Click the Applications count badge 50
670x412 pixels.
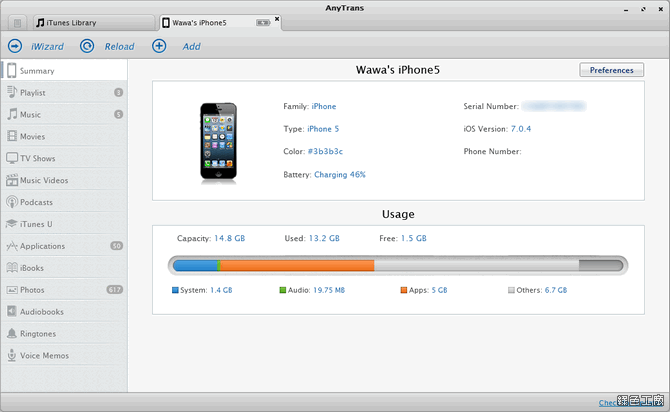coord(117,245)
